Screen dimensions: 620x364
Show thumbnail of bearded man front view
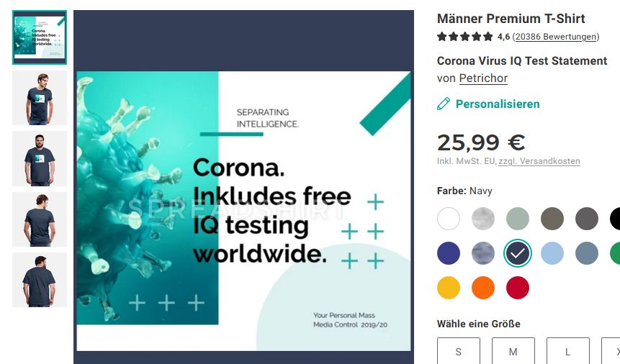coord(40,159)
